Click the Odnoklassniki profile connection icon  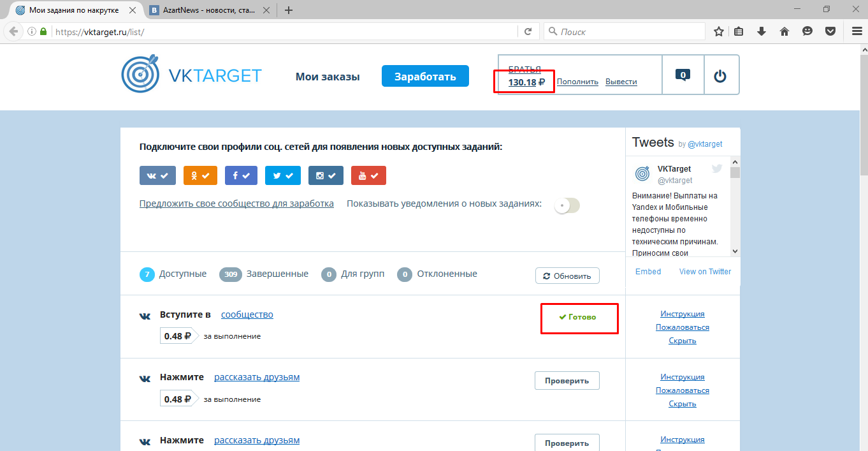click(200, 175)
